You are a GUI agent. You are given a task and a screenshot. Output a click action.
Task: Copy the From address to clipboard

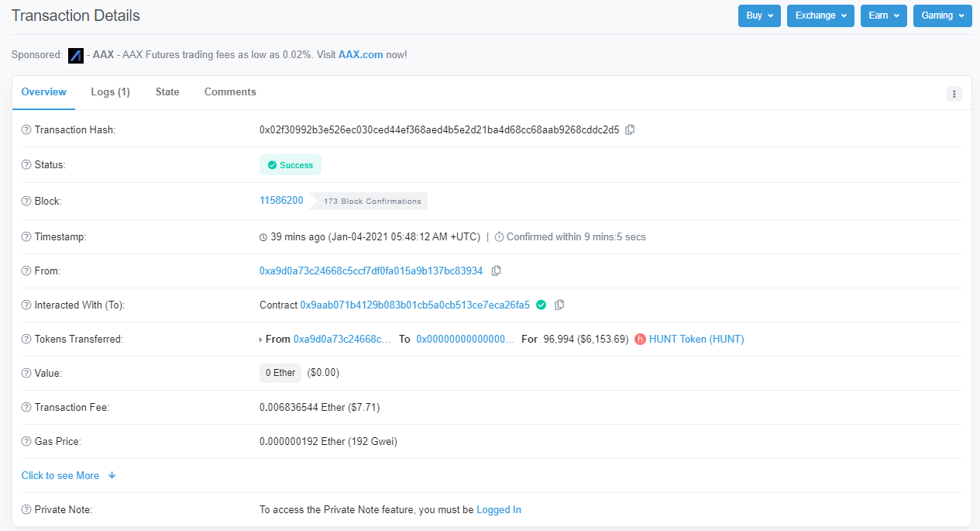497,271
